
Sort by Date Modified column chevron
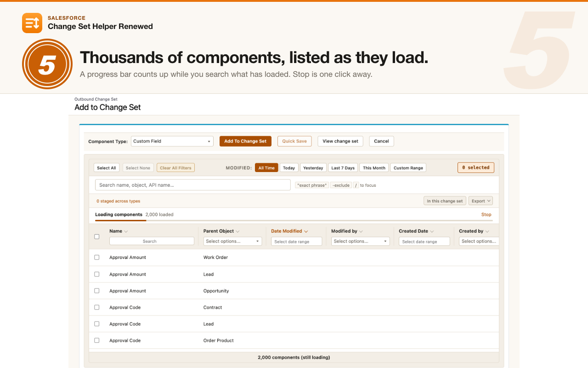click(x=306, y=231)
